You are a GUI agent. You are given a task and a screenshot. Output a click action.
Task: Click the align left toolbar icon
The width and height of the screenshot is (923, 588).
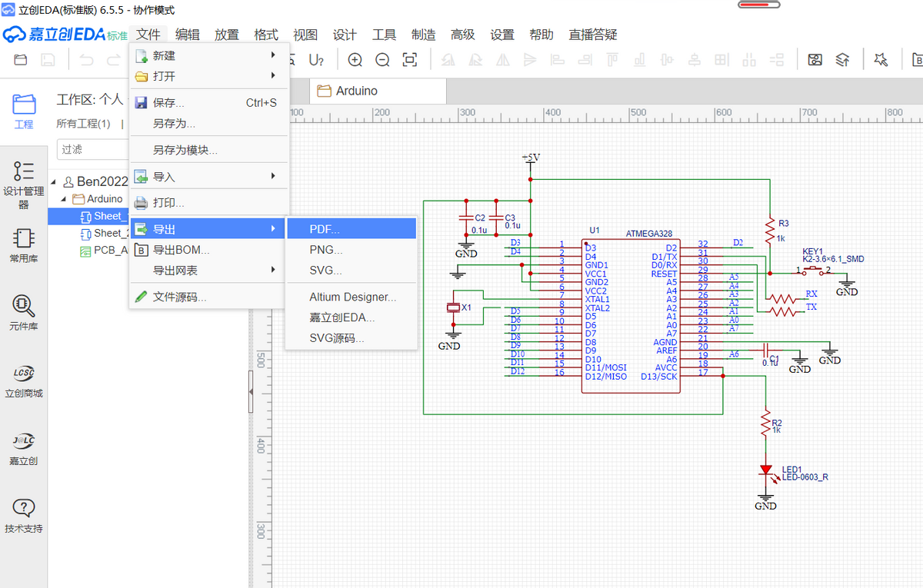(558, 60)
